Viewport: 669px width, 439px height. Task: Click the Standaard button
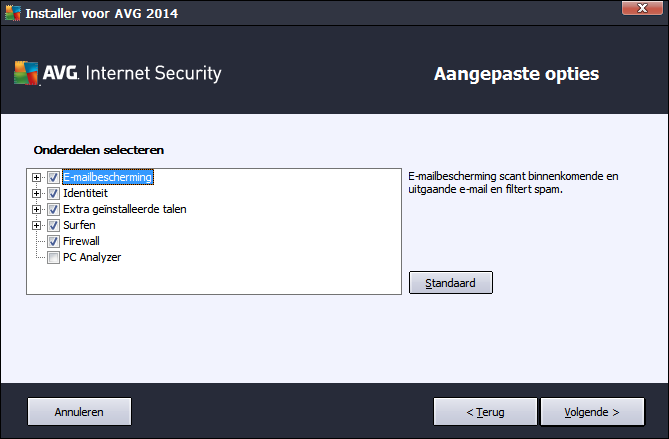click(451, 282)
